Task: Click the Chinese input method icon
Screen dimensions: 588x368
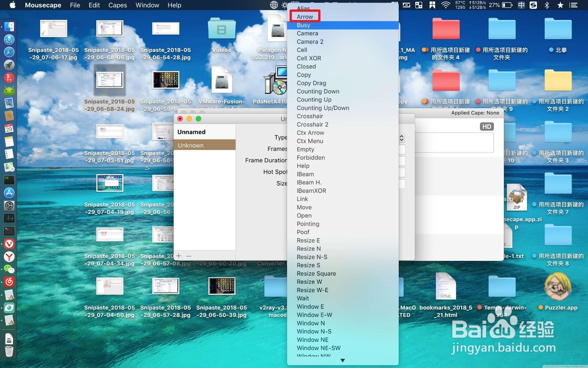Action: click(x=521, y=5)
